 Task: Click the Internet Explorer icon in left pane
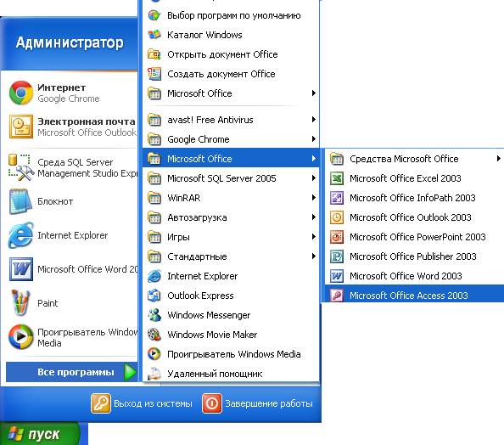pos(20,235)
